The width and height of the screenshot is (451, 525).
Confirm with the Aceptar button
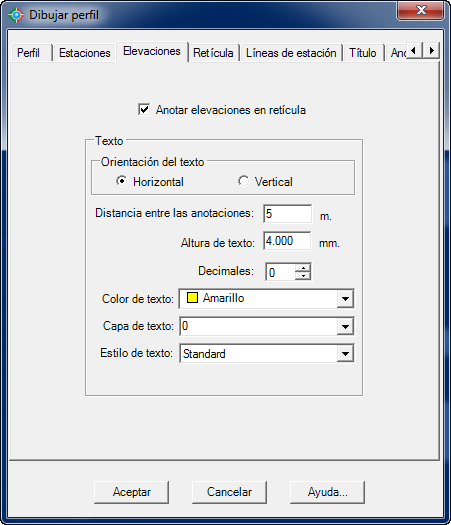(132, 492)
